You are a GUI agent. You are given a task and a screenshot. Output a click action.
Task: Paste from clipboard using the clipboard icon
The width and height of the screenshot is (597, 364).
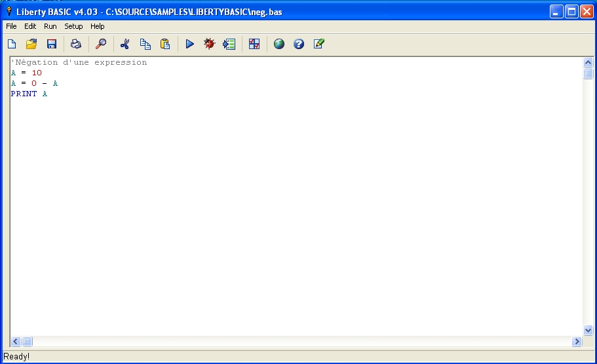(165, 44)
